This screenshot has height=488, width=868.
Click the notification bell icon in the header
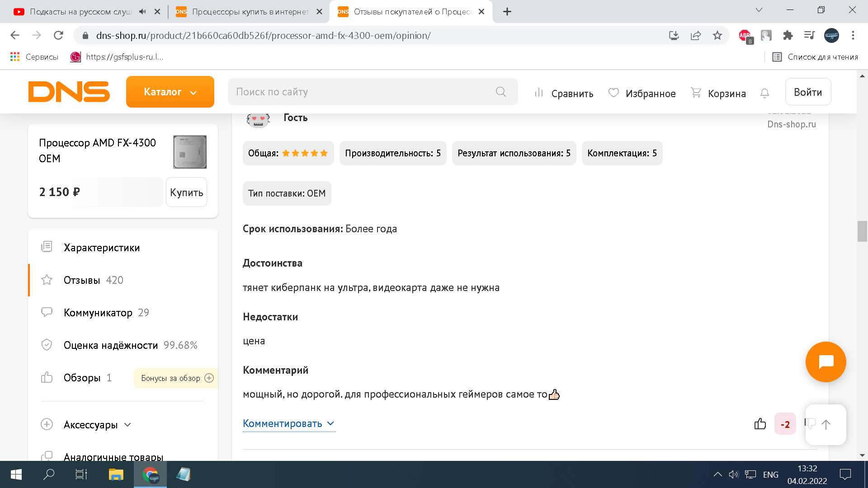point(764,93)
